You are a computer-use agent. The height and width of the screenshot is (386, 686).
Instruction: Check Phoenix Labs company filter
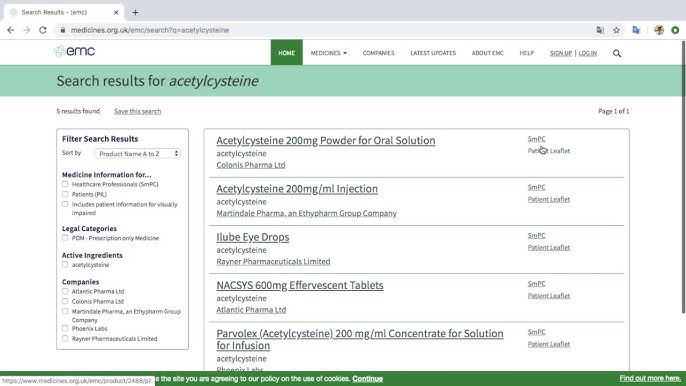click(65, 328)
